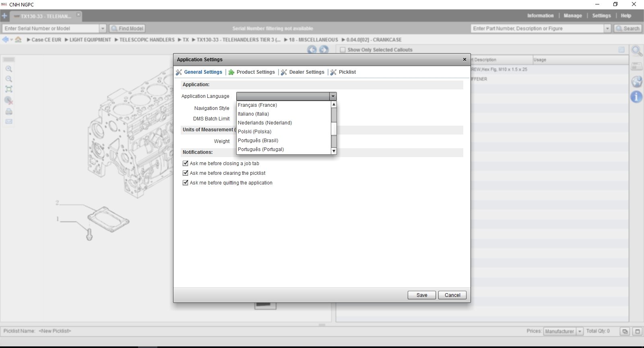This screenshot has width=644, height=348.
Task: Click the zoom slider handle above zoom icons
Action: pos(8,60)
